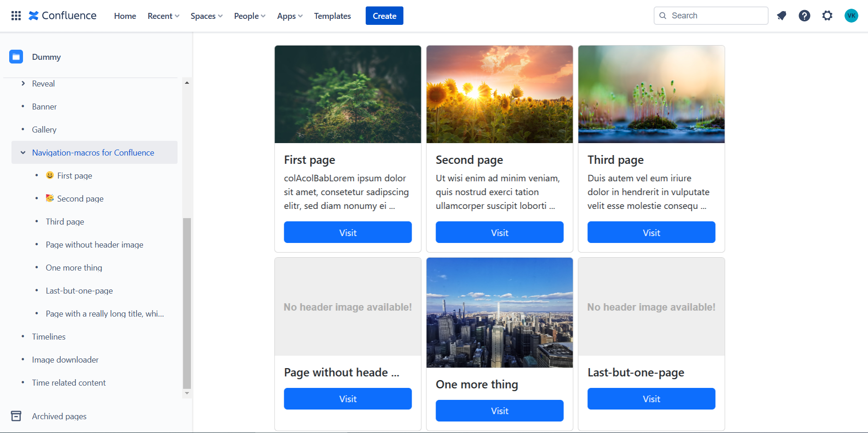Click the One more thing card title

[477, 384]
